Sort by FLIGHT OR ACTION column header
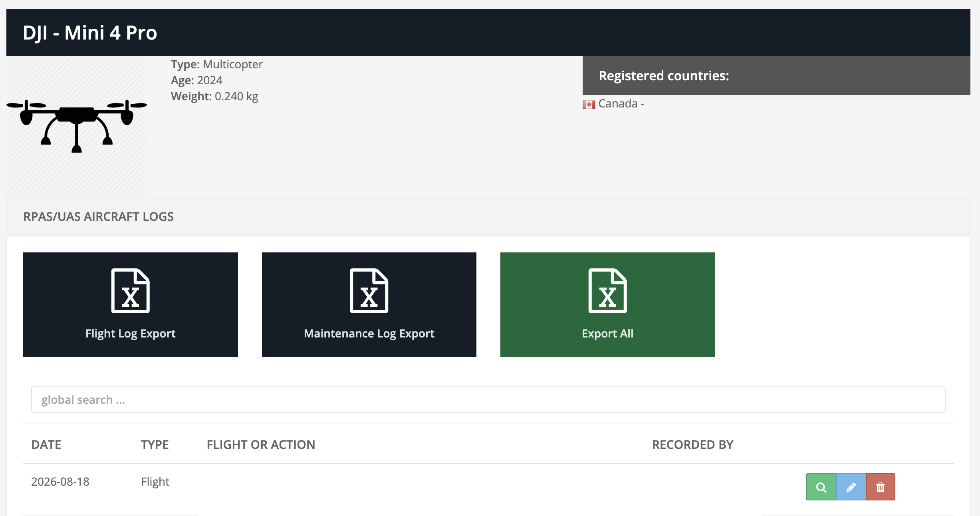This screenshot has height=516, width=980. [x=261, y=445]
